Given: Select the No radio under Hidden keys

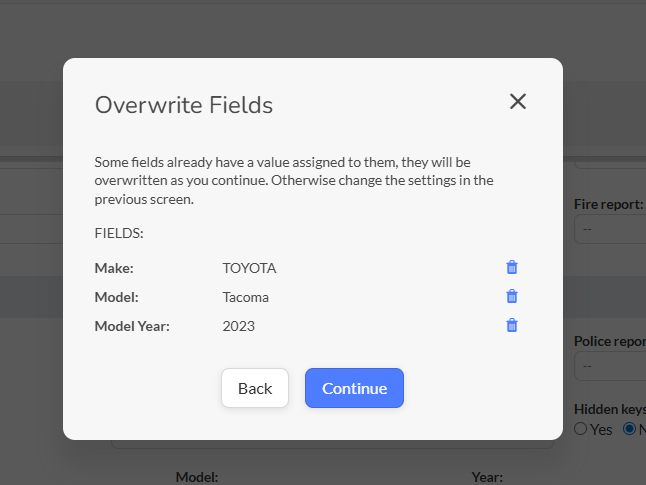Looking at the screenshot, I should 630,429.
